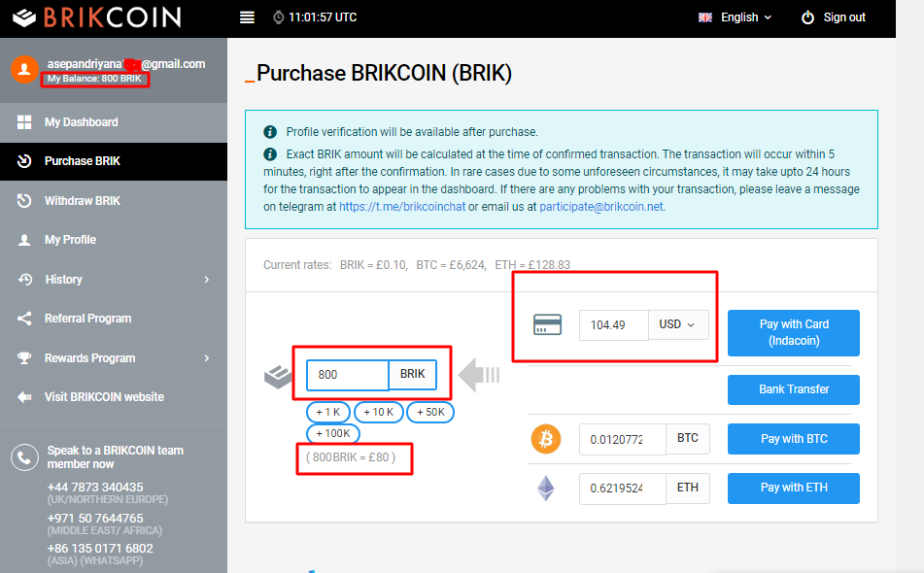
Task: Click the Purchase BRIK arrow icon
Action: 24,161
